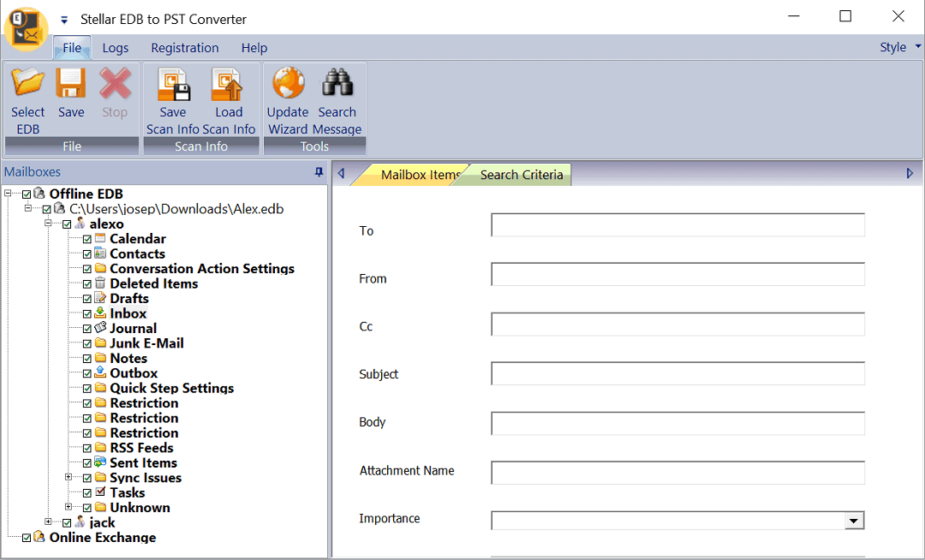Screen dimensions: 925x560
Task: Expand the Sync Issues folder
Action: 69,477
